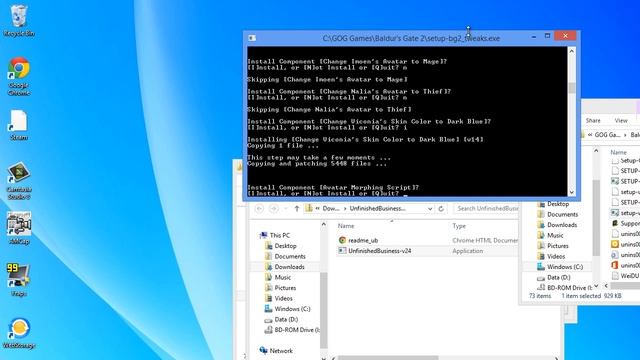
Task: Click console window scrollbar down arrow
Action: [571, 192]
